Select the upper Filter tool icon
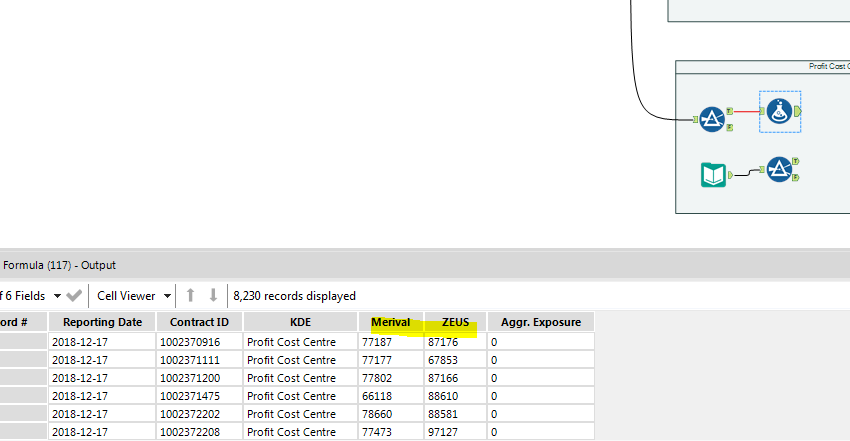Viewport: 850px width, 441px height. pyautogui.click(x=712, y=119)
